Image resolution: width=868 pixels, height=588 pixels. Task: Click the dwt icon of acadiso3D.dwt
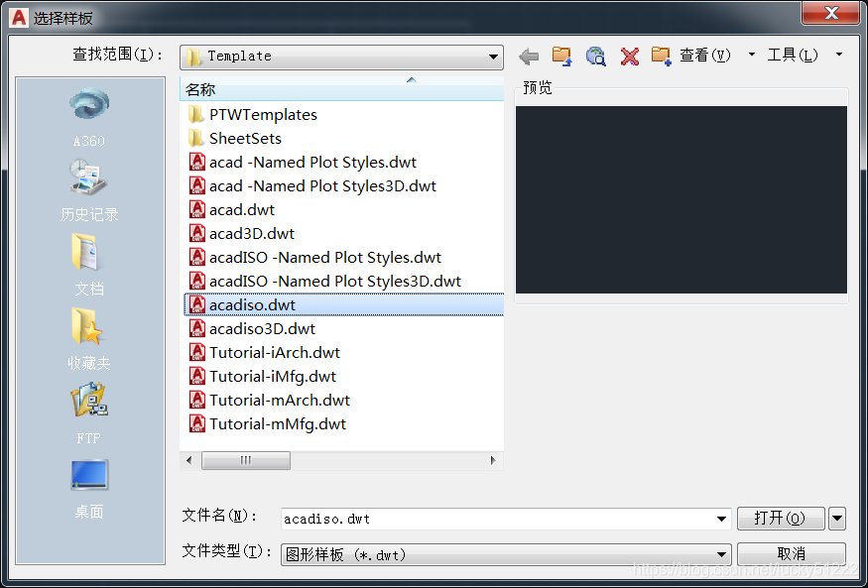(197, 328)
